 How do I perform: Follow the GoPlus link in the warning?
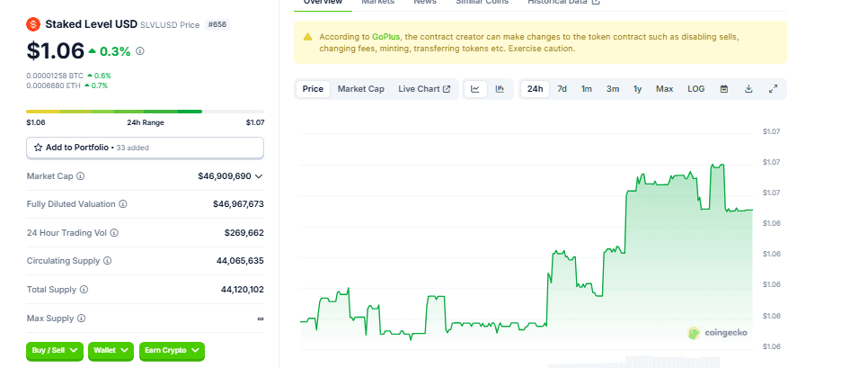(385, 37)
